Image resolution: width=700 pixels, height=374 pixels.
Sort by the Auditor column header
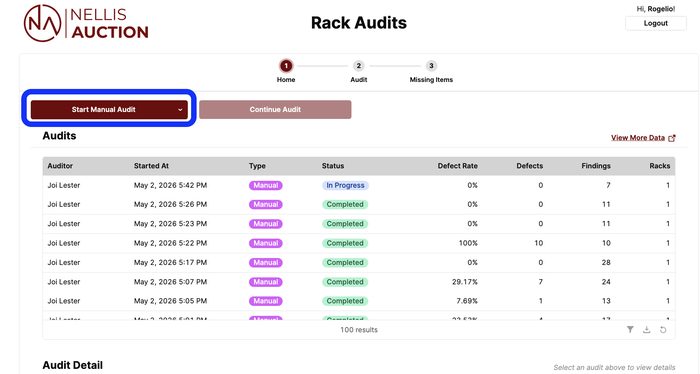[x=60, y=166]
